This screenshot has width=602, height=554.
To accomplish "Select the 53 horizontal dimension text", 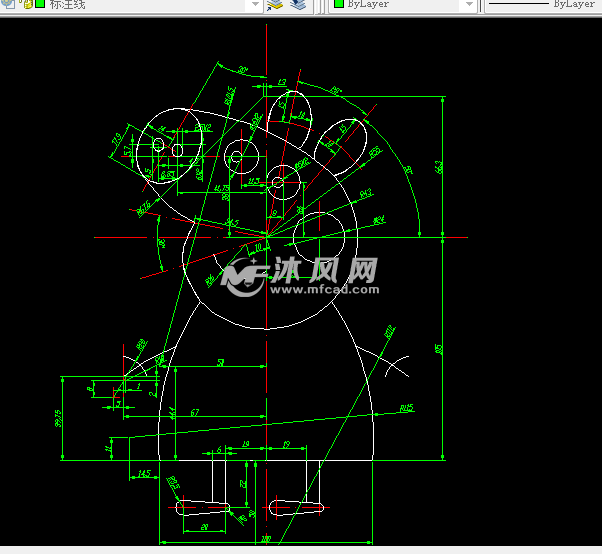I will (220, 362).
